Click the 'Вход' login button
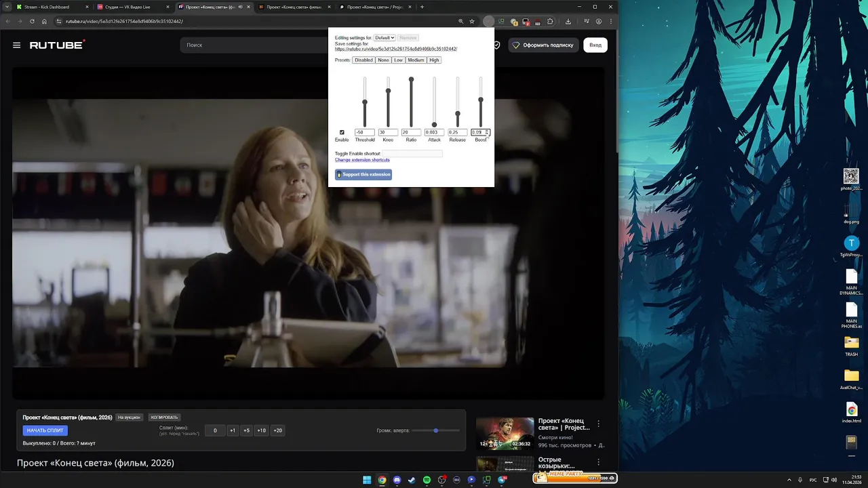The width and height of the screenshot is (868, 488). point(595,45)
